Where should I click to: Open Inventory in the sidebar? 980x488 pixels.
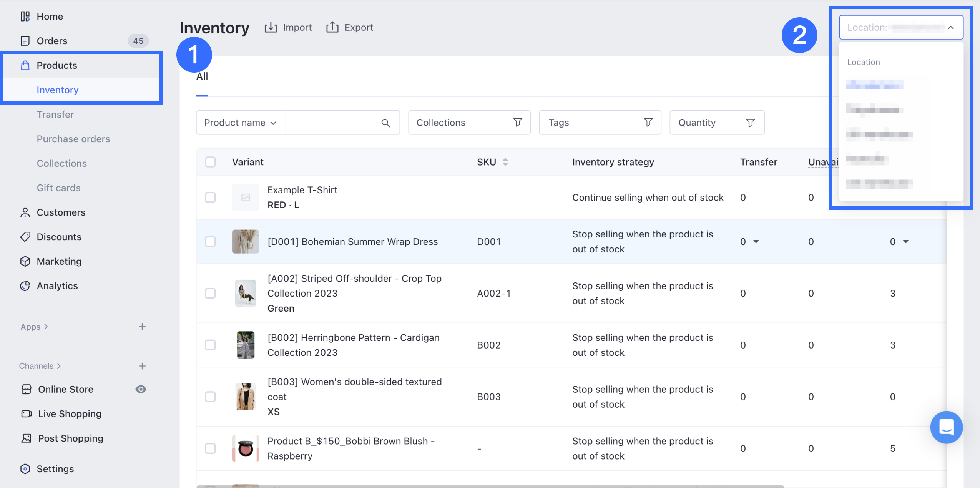point(58,90)
